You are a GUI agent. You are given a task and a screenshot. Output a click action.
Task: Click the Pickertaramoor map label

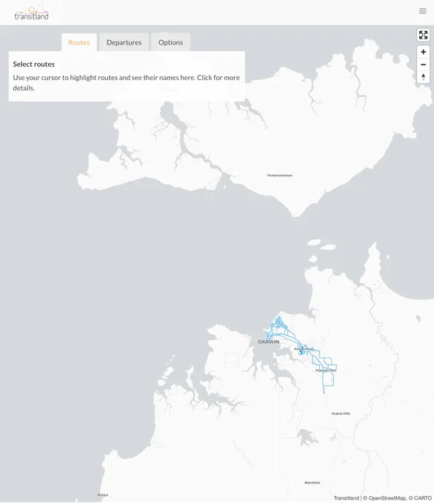[x=280, y=175]
